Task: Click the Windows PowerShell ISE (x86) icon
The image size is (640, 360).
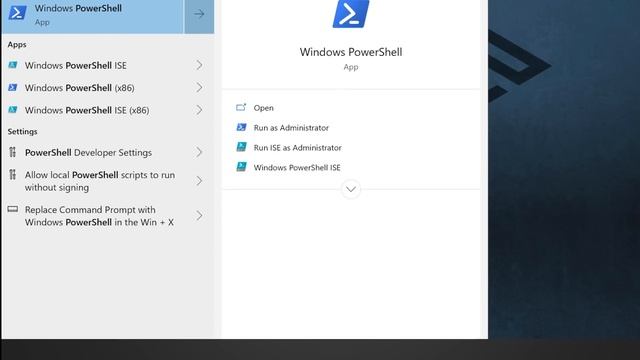Action: [13, 110]
